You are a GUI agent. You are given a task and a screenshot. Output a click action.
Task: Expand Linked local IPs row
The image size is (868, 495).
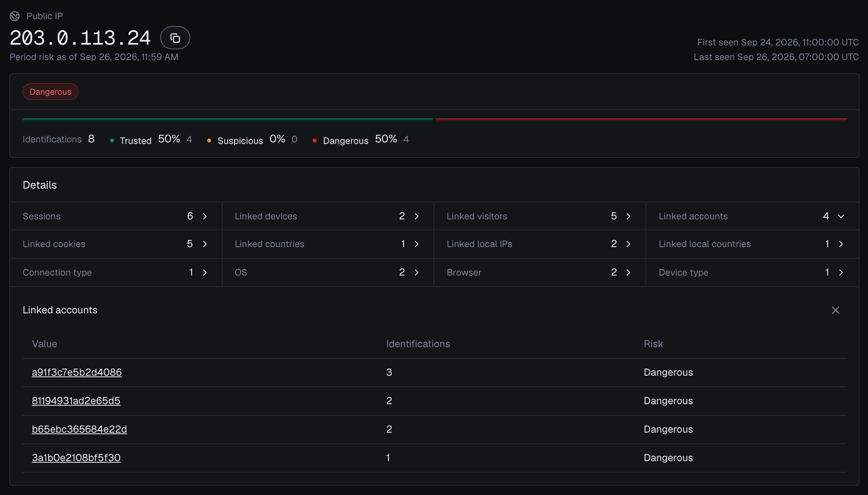click(540, 244)
